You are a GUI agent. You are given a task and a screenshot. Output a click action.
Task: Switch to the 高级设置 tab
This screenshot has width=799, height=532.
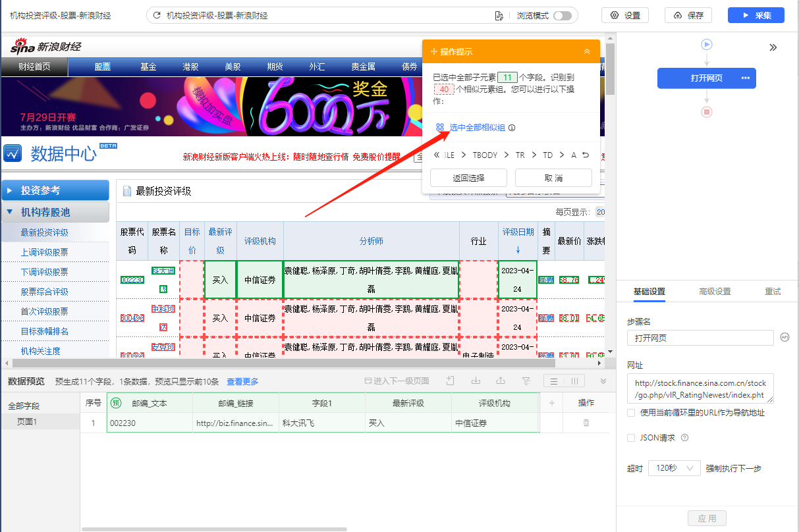[715, 292]
